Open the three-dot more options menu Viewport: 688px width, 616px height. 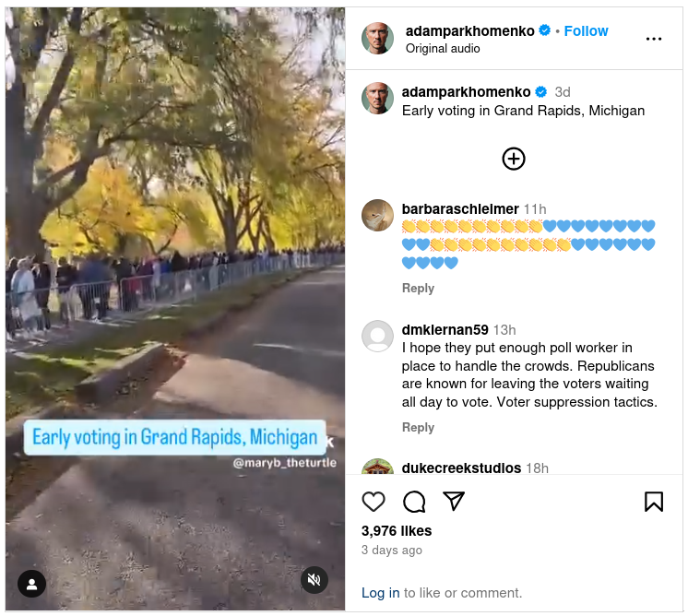[x=654, y=39]
